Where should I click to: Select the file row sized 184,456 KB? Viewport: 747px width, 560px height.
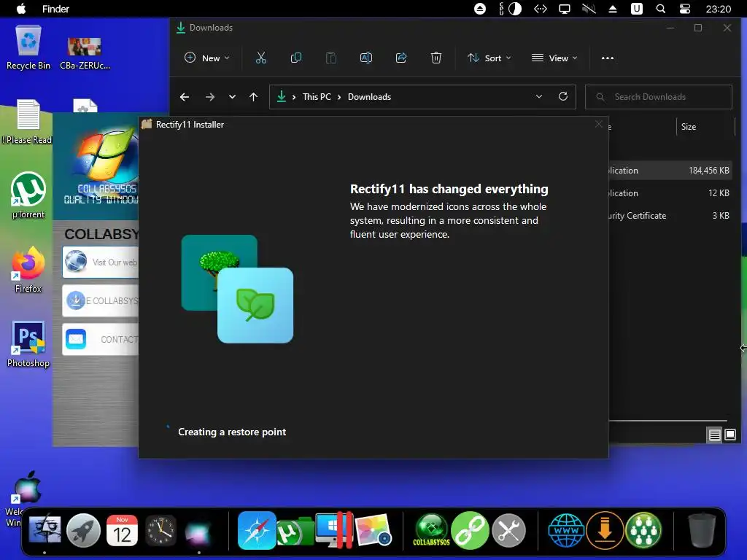pos(670,170)
